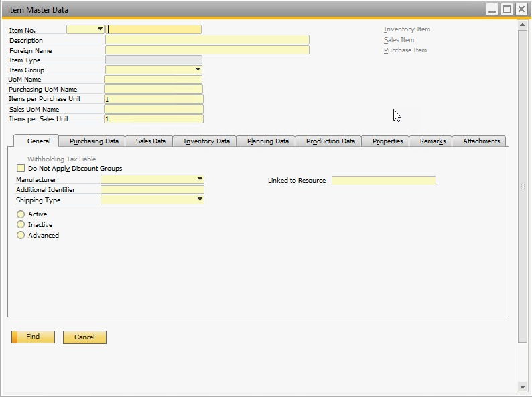This screenshot has width=532, height=397.
Task: Click the Inventory Item option
Action: 407,29
